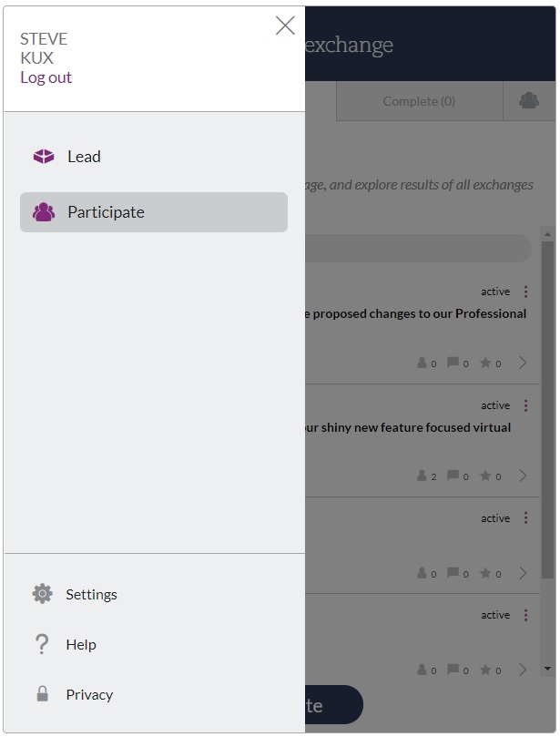Switch to the Complete (0) tab
Screen dimensions: 560x737
click(419, 101)
